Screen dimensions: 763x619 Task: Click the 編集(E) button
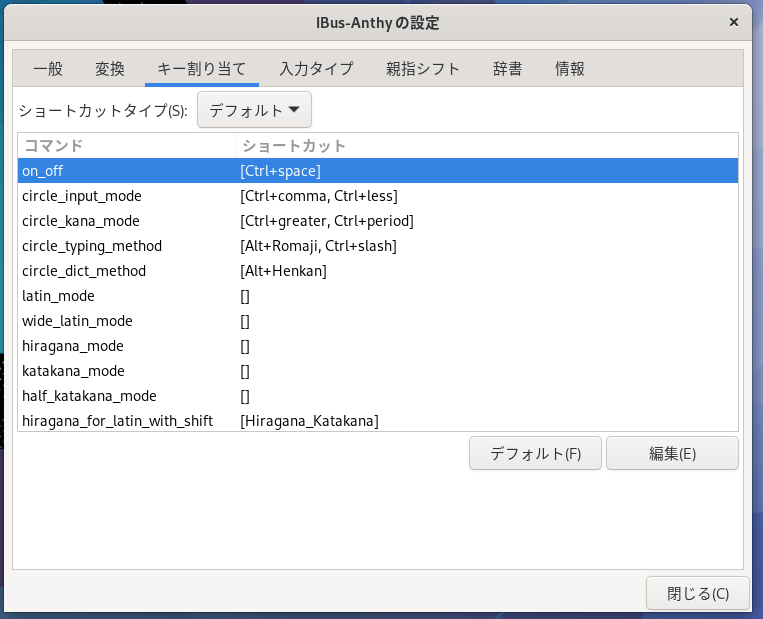click(x=672, y=454)
